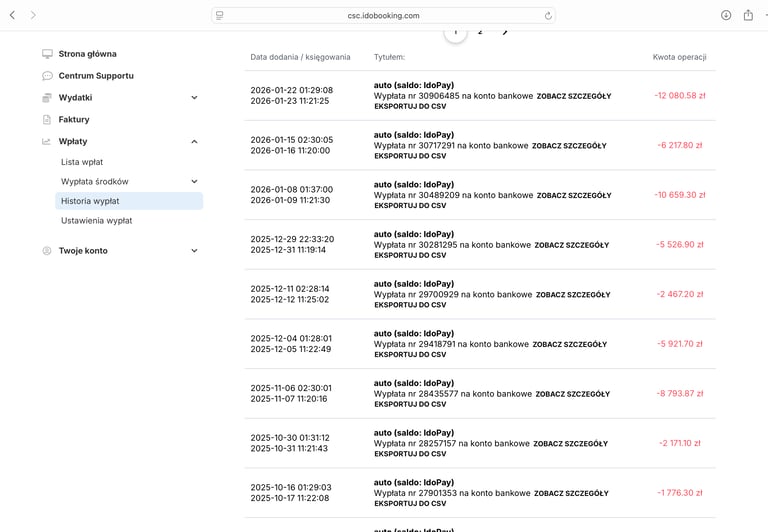Click Zobacz szczegóły for withdrawal 30489209

tap(574, 195)
